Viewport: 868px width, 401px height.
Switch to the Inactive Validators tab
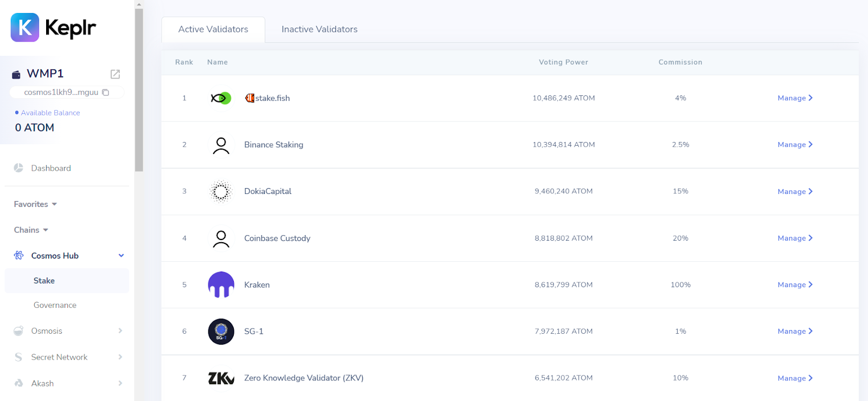coord(320,29)
